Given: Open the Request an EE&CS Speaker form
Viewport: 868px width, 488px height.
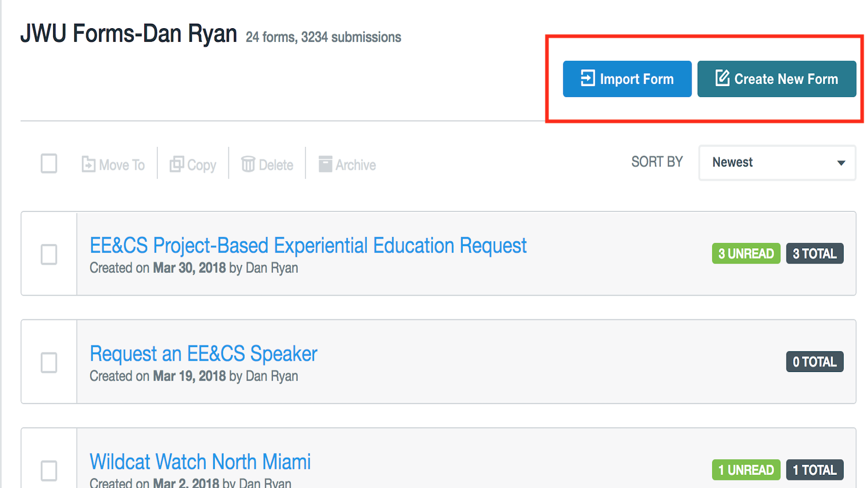Looking at the screenshot, I should [203, 354].
